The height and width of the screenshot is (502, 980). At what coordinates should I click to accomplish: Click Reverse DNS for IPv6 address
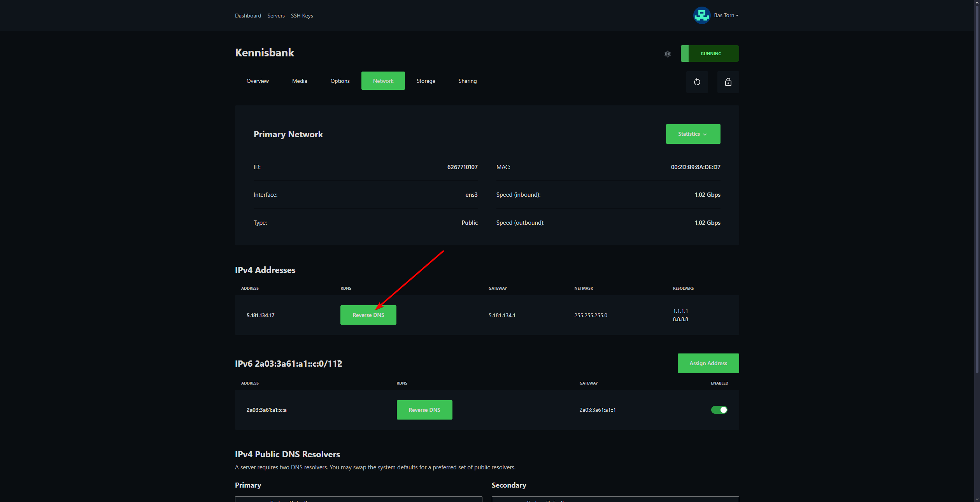tap(424, 410)
